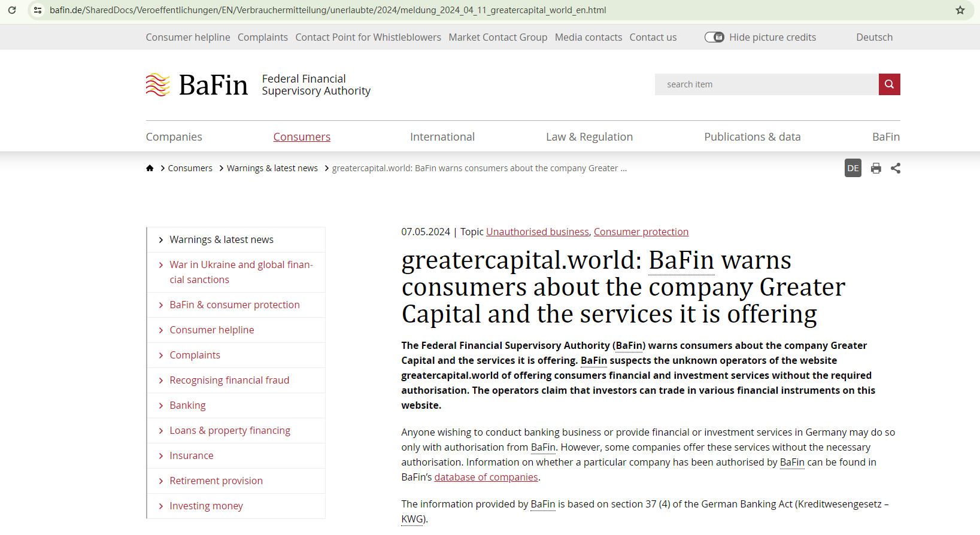The width and height of the screenshot is (980, 535).
Task: Open site information icon in address bar
Action: (38, 10)
